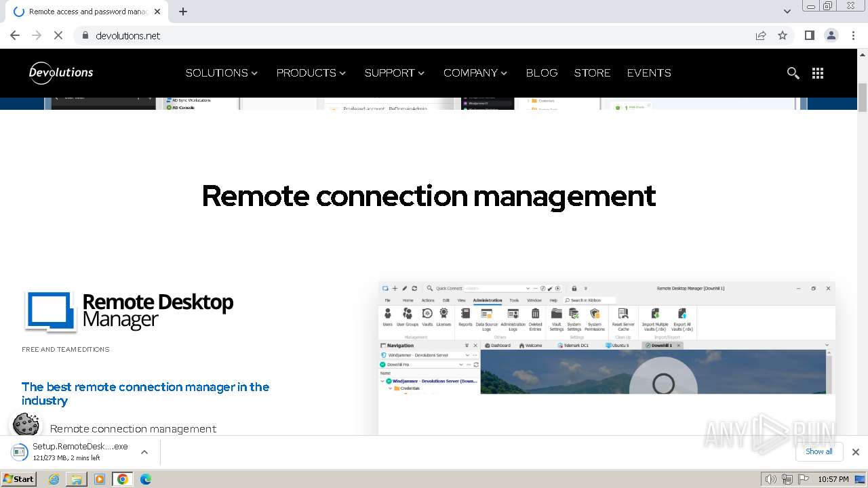Click the volume tray icon
Viewport: 868px width, 488px height.
click(x=770, y=479)
